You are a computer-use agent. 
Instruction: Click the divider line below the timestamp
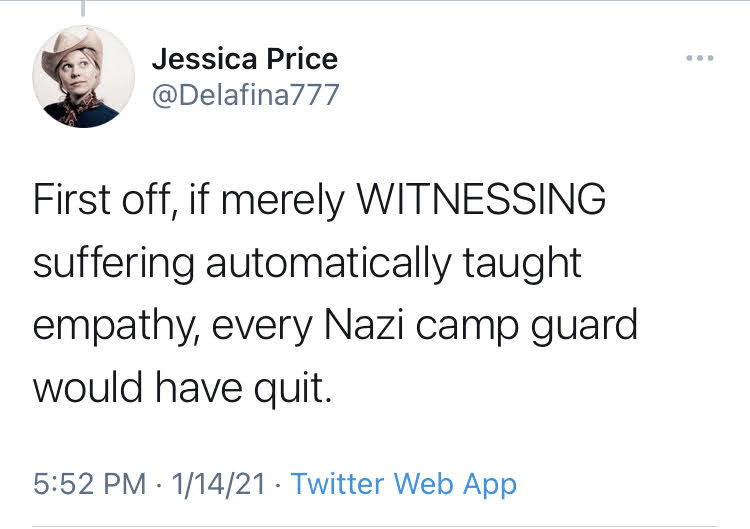point(375,525)
